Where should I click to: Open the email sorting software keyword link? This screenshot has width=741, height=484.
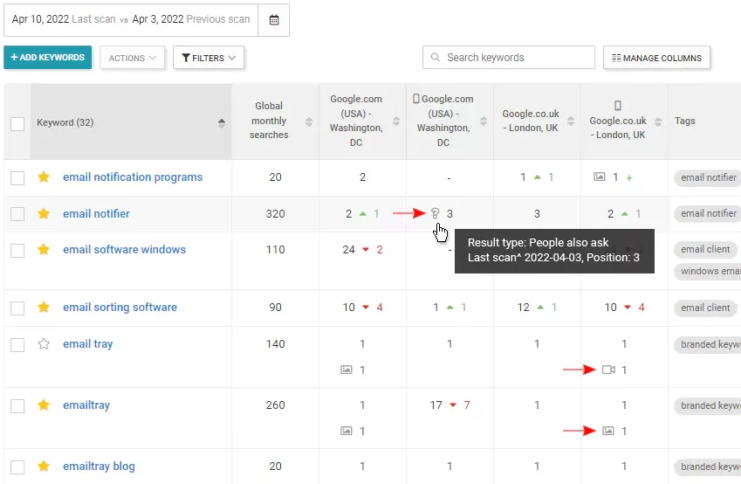click(119, 307)
